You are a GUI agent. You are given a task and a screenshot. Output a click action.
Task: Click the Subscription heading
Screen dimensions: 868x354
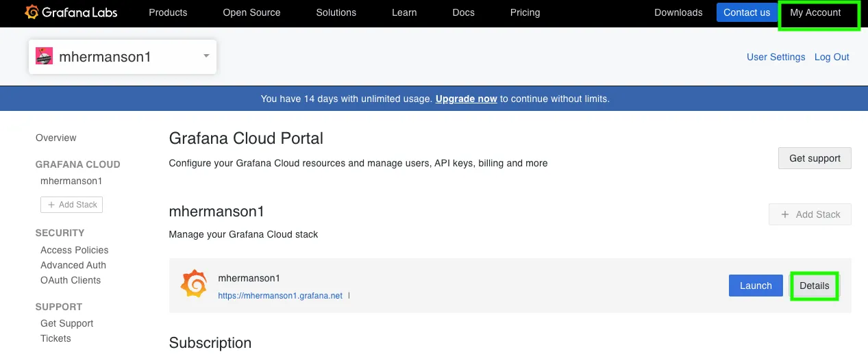coord(210,342)
